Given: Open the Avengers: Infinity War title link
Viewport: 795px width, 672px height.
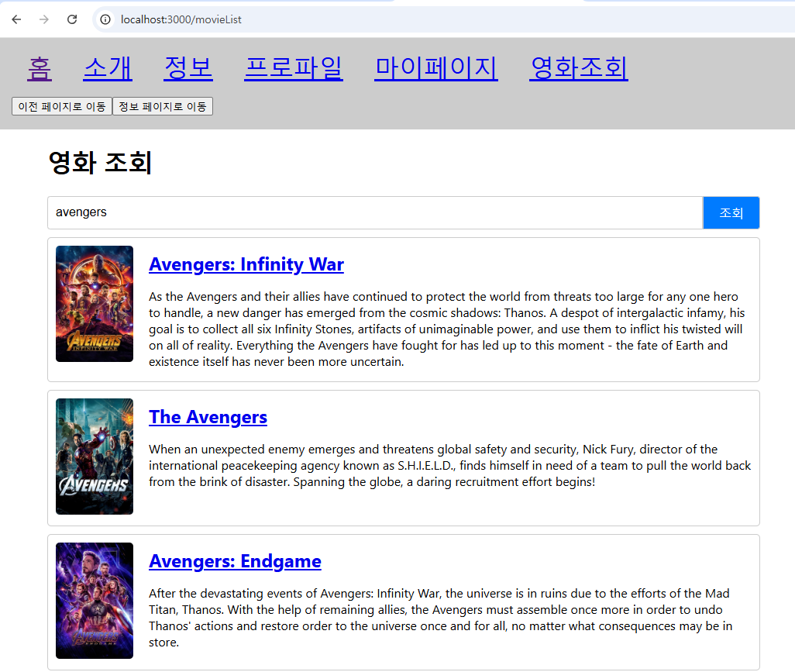Looking at the screenshot, I should (246, 265).
